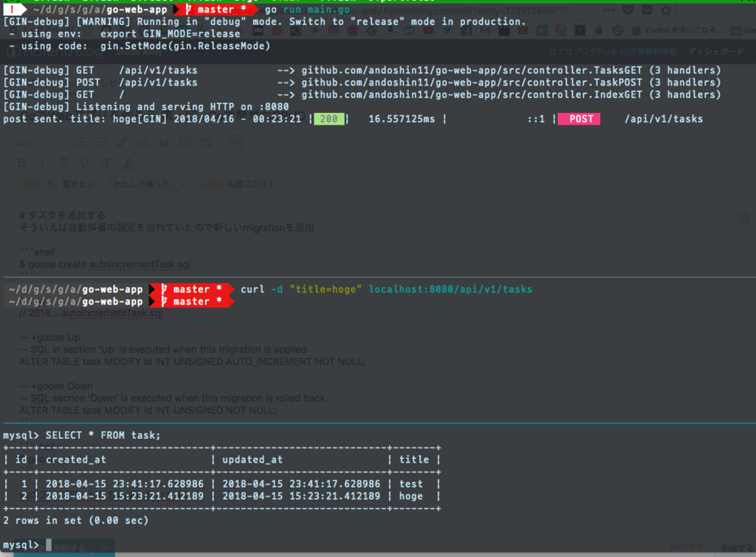This screenshot has height=557, width=756.
Task: Click the はてなブログPro free trial link
Action: tap(613, 52)
